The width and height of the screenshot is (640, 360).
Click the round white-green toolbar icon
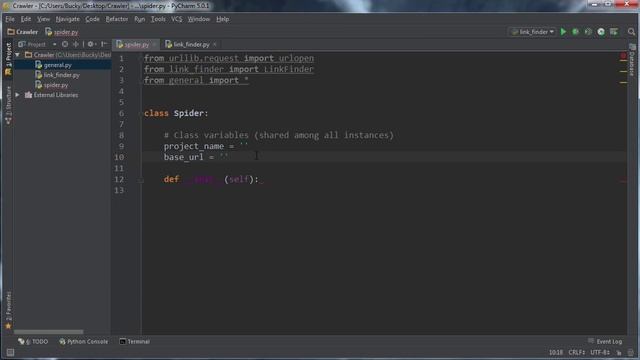601,32
